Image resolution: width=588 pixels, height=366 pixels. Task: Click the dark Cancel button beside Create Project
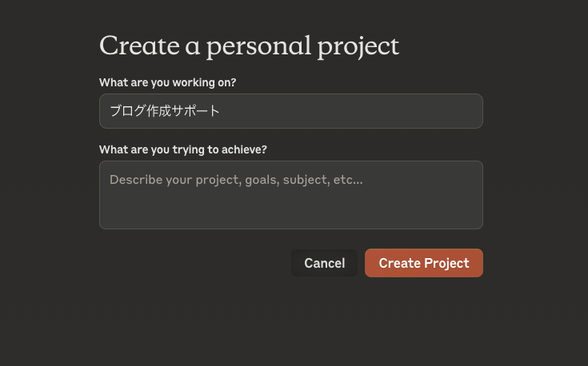click(x=324, y=263)
